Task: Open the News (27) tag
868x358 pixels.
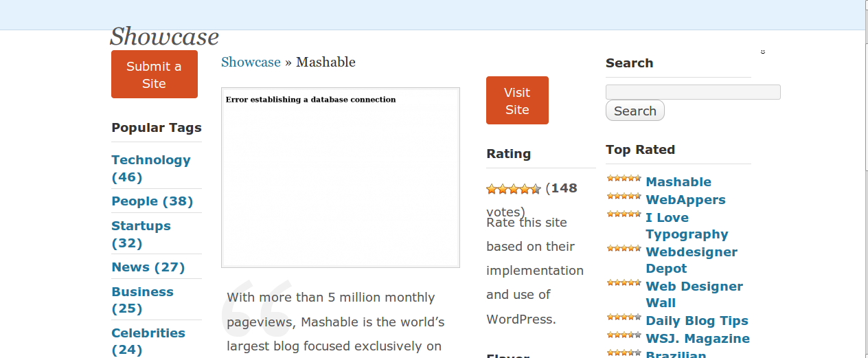Action: pyautogui.click(x=148, y=267)
